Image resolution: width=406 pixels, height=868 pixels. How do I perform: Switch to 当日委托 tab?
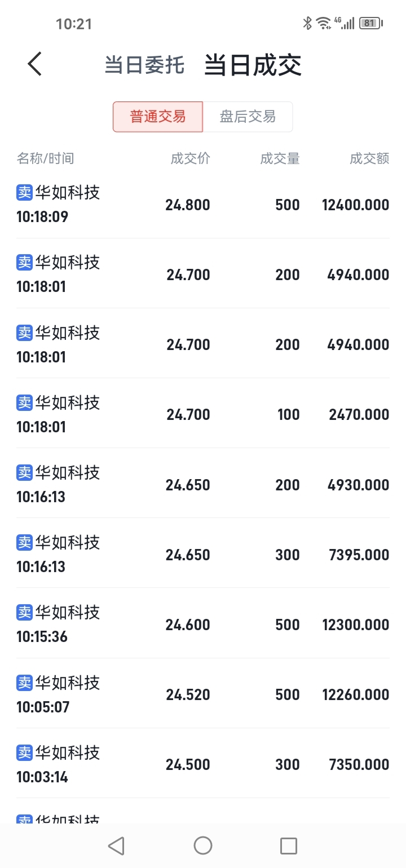[144, 65]
